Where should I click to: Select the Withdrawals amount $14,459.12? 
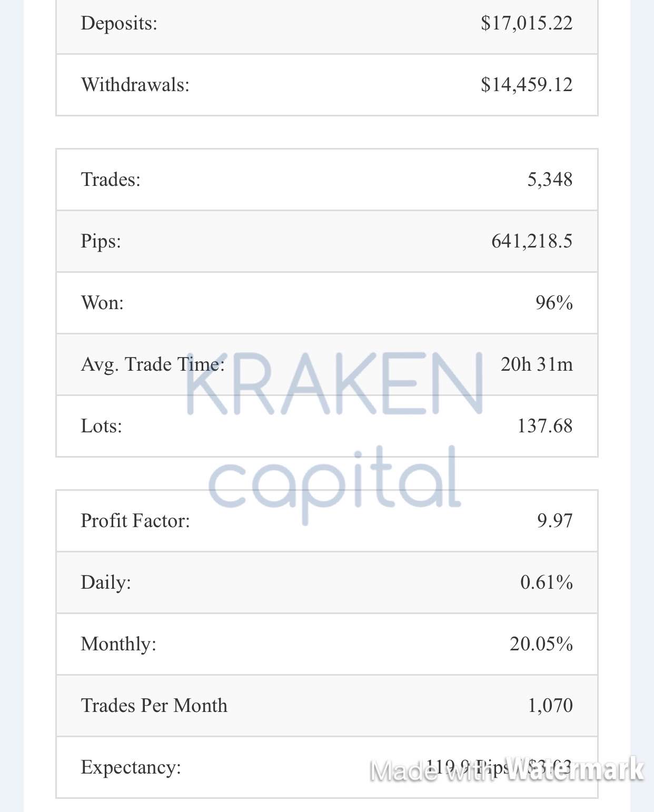tap(527, 85)
